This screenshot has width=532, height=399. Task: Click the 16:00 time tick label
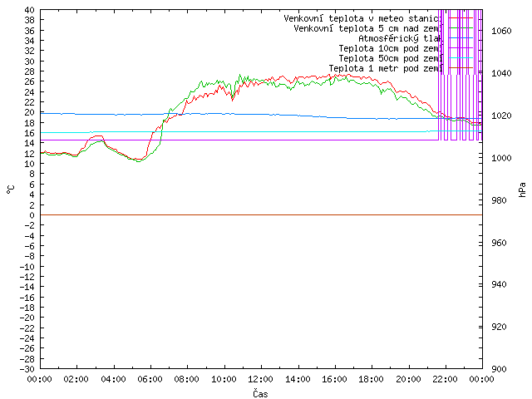334,379
